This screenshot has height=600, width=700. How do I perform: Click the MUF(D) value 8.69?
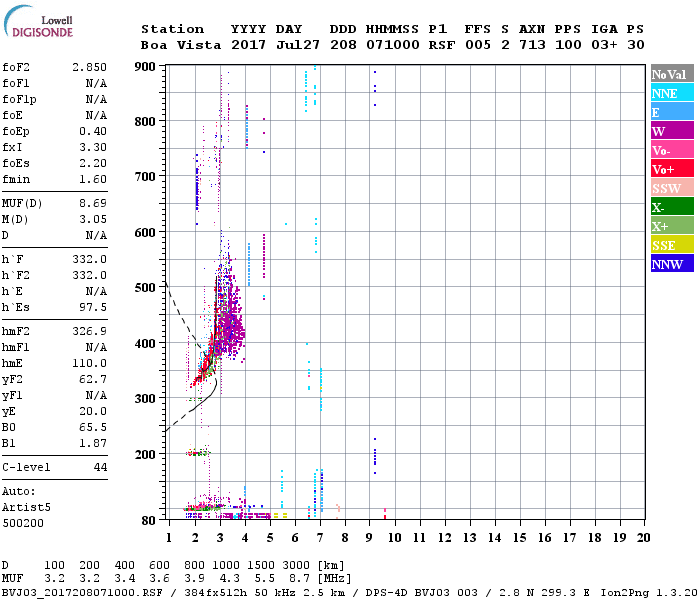click(93, 204)
